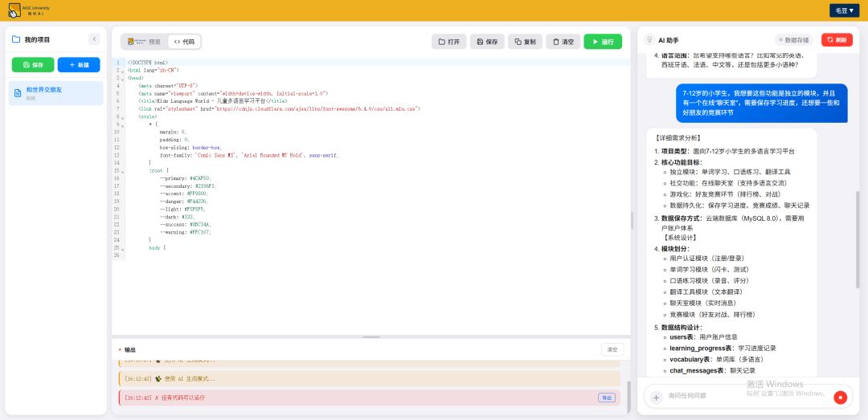Click the plus attachment icon in chat input
868x420 pixels.
[x=656, y=397]
